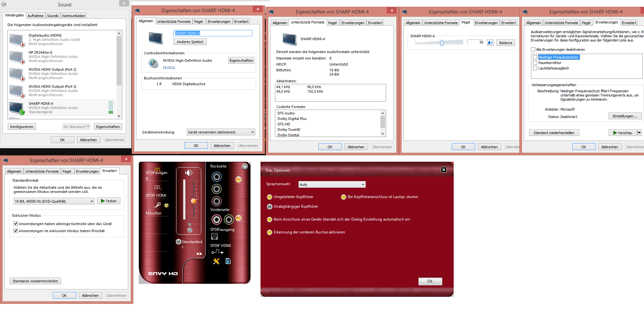Screen dimensions: 644x309
Task: Open the Vorschau dropdown arrow
Action: click(639, 133)
